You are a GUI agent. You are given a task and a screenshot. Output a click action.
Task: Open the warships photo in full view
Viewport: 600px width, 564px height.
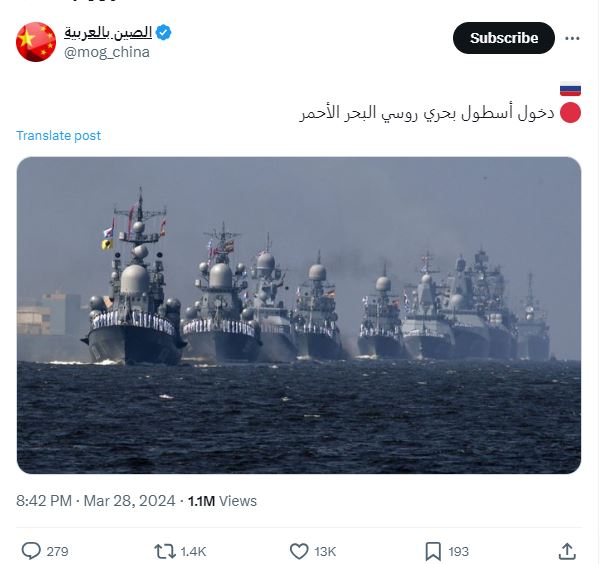[x=299, y=315]
